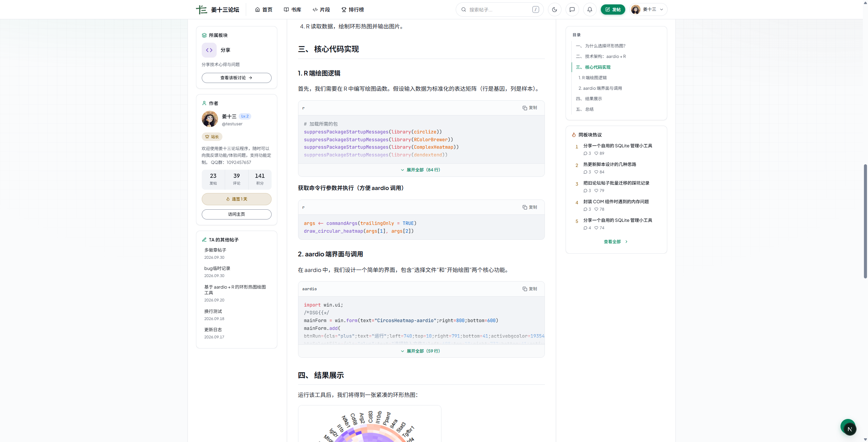868x442 pixels.
Task: Open the notifications bell icon
Action: click(590, 9)
